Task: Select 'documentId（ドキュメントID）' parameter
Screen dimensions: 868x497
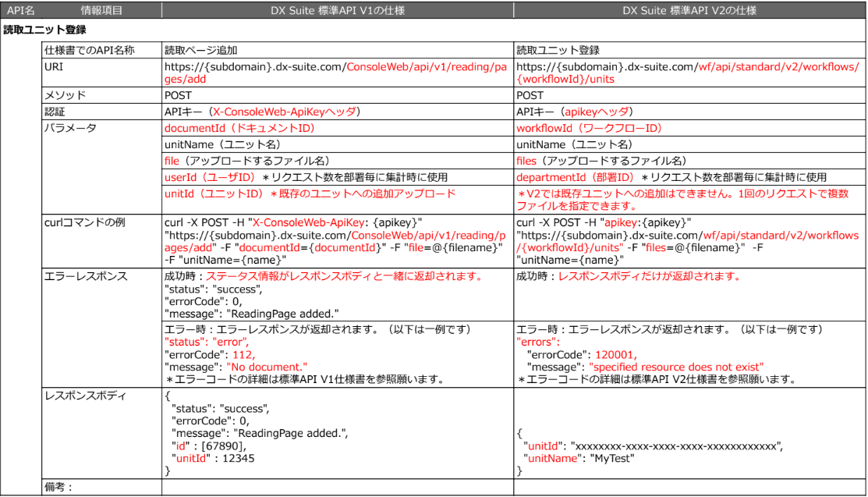Action: pos(239,128)
